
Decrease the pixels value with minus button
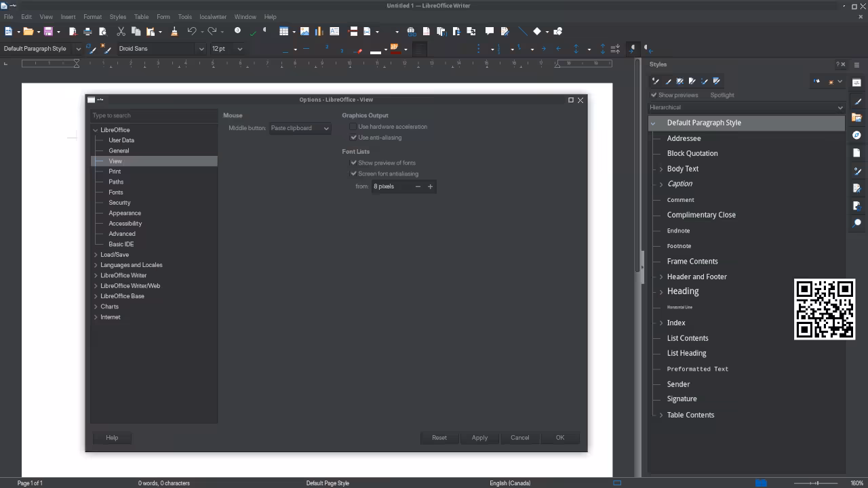point(418,186)
